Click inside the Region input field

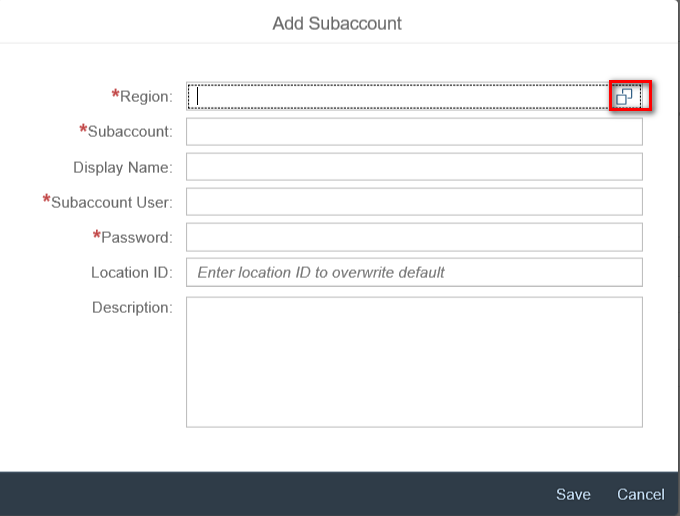pyautogui.click(x=400, y=97)
